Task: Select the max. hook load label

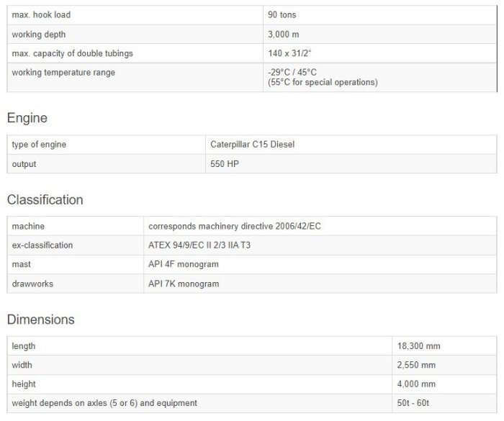Action: (42, 14)
